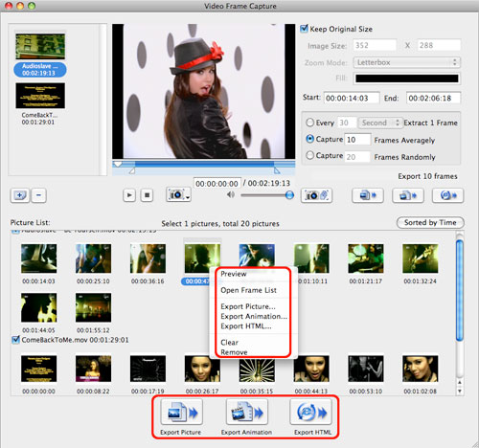
Task: Click the End time field
Action: pos(433,98)
